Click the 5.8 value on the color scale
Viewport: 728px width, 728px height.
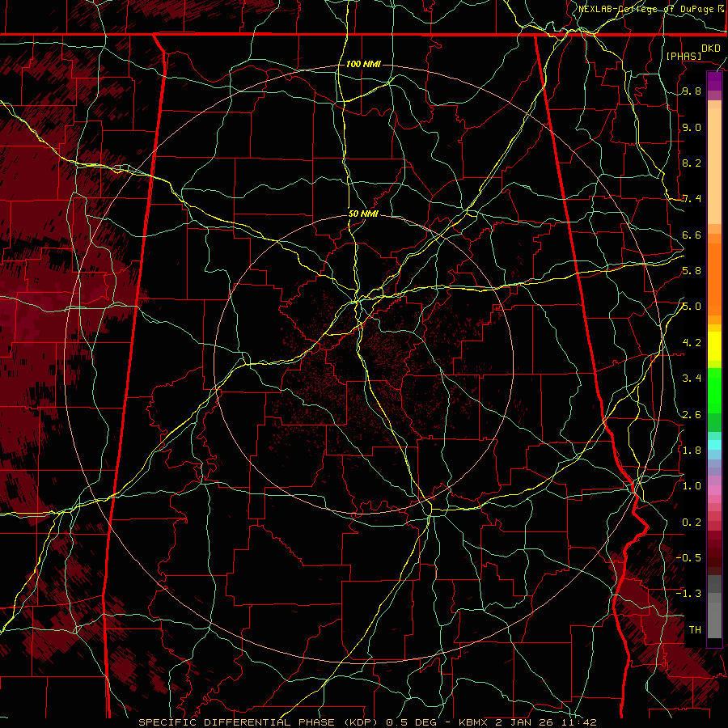coord(692,271)
